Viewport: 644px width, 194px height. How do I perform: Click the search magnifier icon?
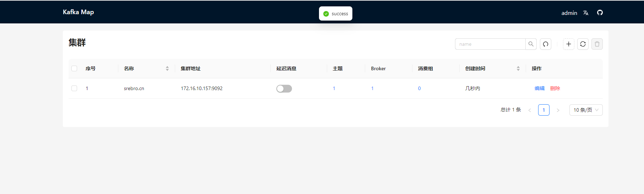click(531, 44)
